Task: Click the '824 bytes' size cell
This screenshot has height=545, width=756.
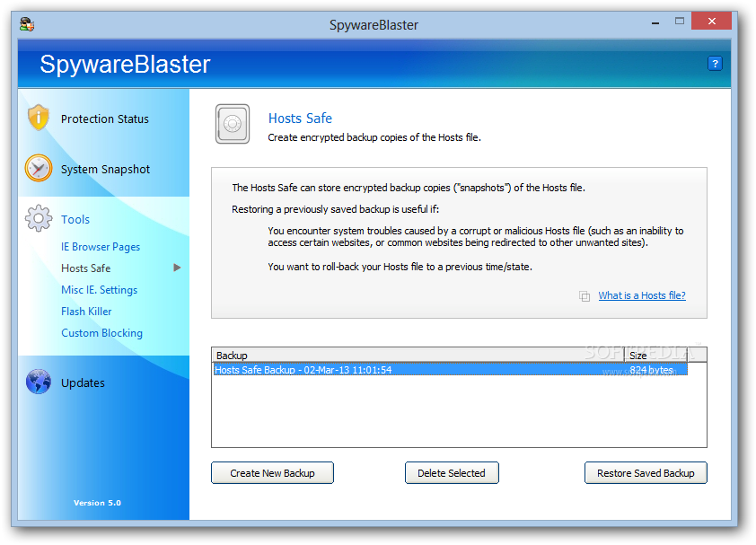Action: click(651, 370)
